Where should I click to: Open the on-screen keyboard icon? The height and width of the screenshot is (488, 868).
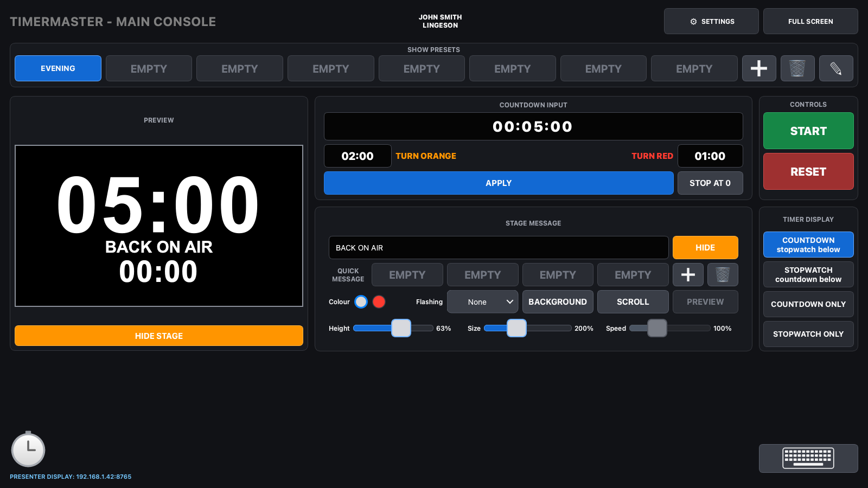[808, 458]
